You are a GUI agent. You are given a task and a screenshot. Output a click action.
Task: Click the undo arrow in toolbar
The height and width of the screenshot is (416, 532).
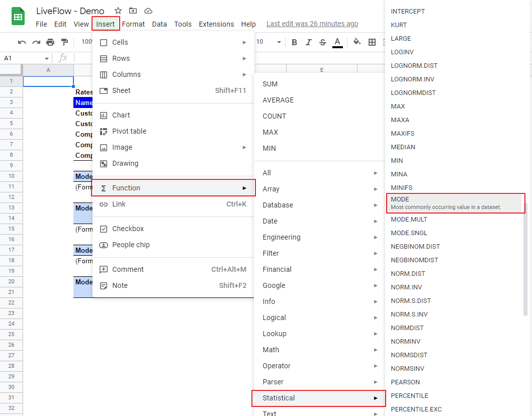coord(22,42)
